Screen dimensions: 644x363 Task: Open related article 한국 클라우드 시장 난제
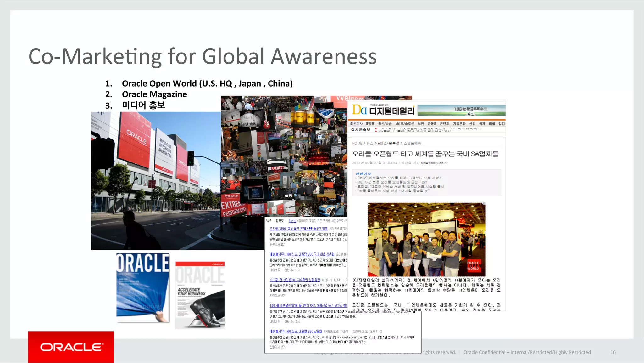pyautogui.click(x=393, y=191)
